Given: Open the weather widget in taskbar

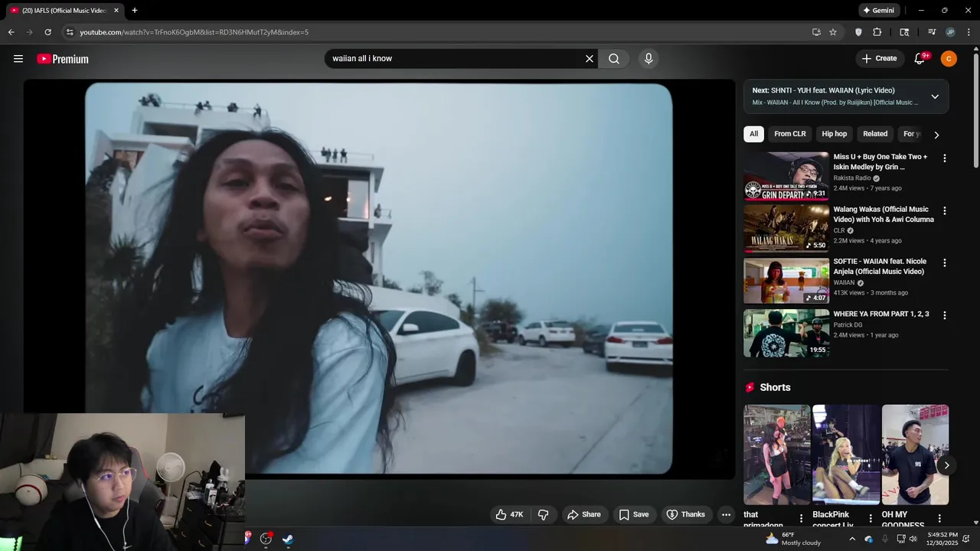Looking at the screenshot, I should tap(793, 539).
